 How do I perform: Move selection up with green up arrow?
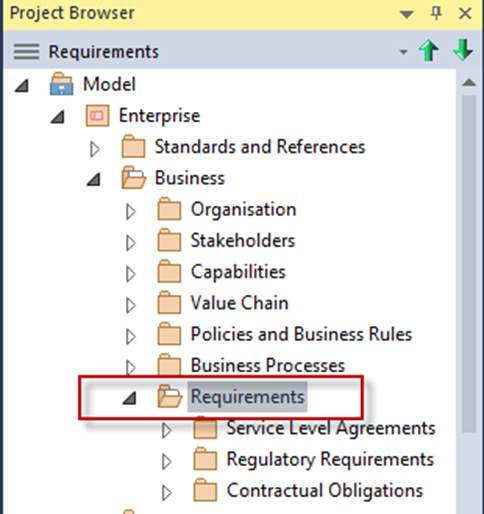(429, 50)
